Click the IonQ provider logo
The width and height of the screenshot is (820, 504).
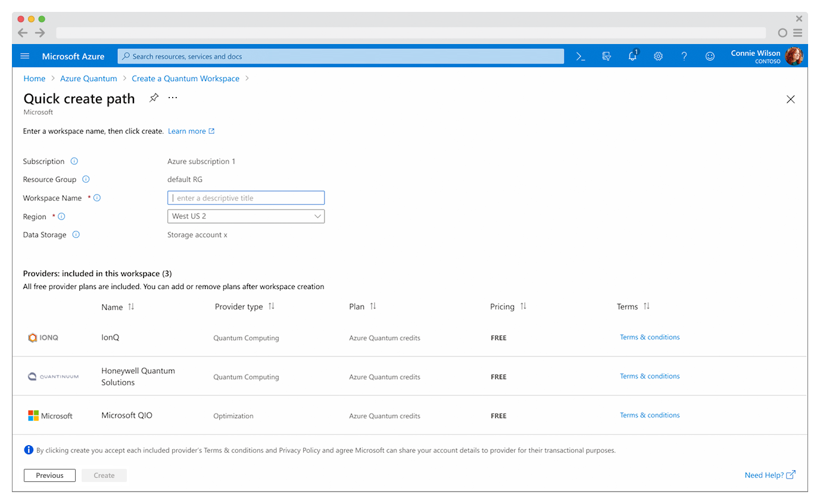pos(43,338)
